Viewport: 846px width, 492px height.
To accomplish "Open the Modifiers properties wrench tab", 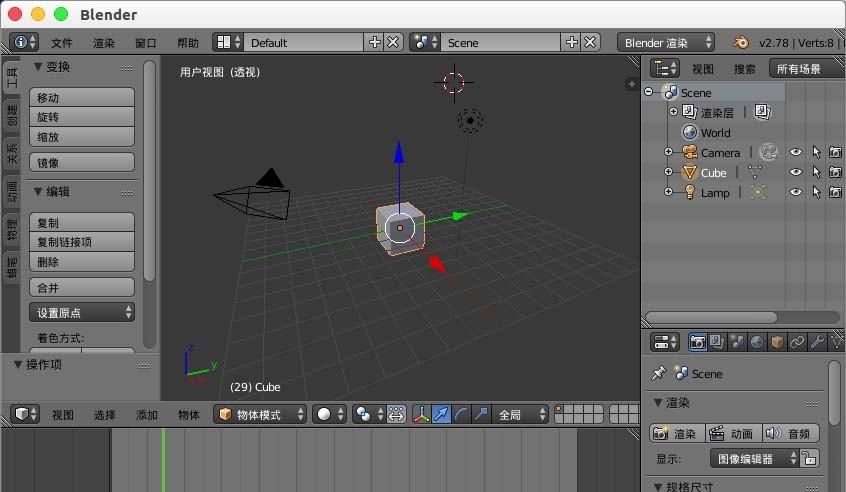I will pos(817,342).
